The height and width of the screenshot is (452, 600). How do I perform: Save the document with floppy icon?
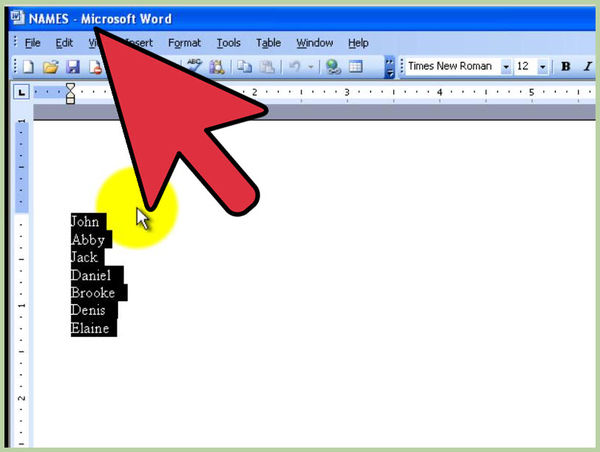(x=73, y=67)
